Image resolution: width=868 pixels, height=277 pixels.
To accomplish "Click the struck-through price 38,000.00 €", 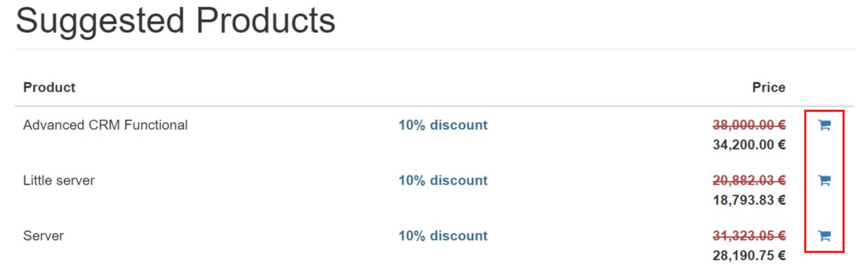I will [748, 125].
